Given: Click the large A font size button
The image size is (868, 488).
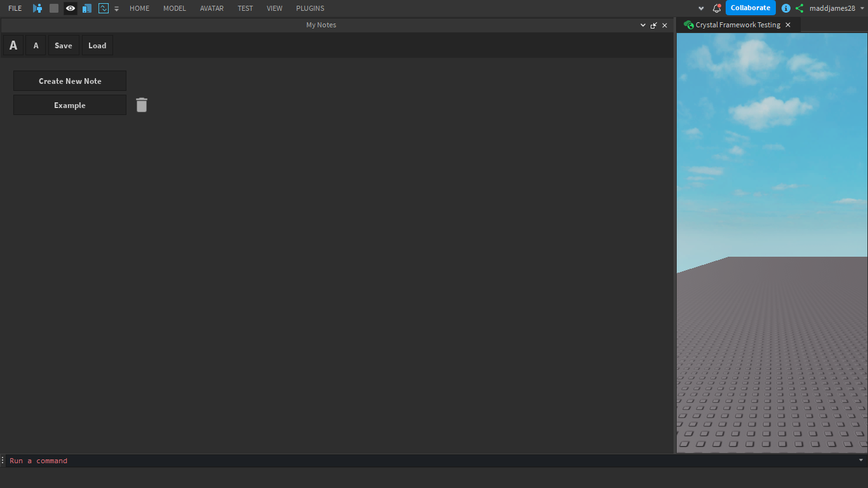Looking at the screenshot, I should [x=13, y=44].
